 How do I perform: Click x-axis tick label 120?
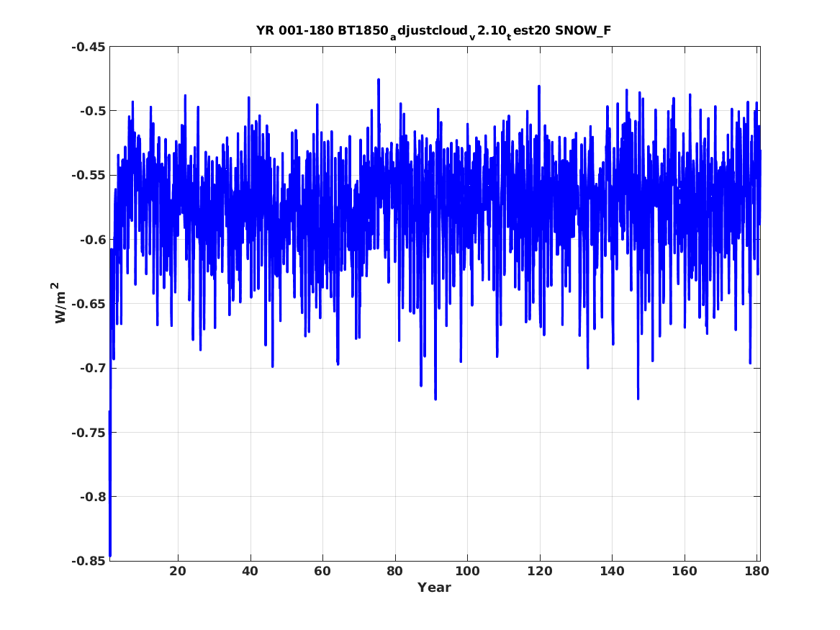(x=539, y=571)
